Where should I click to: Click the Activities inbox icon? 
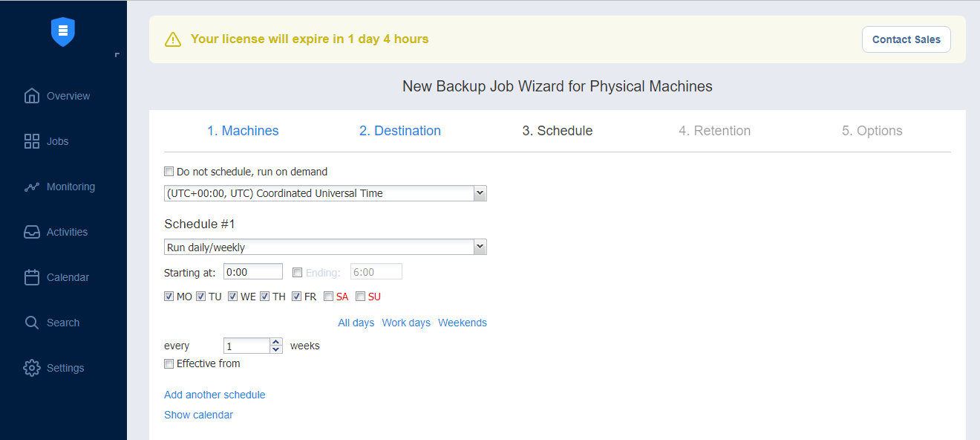pyautogui.click(x=32, y=232)
